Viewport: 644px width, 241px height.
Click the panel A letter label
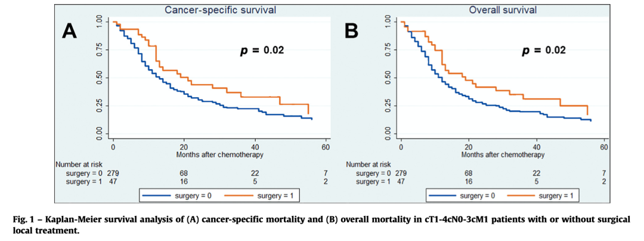[x=70, y=30]
